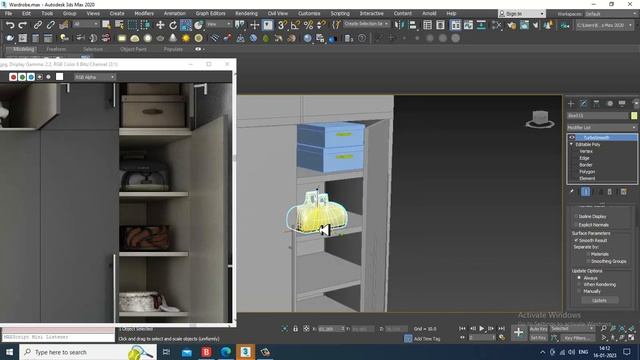Image resolution: width=640 pixels, height=360 pixels.
Task: Select Manually update option
Action: click(579, 291)
